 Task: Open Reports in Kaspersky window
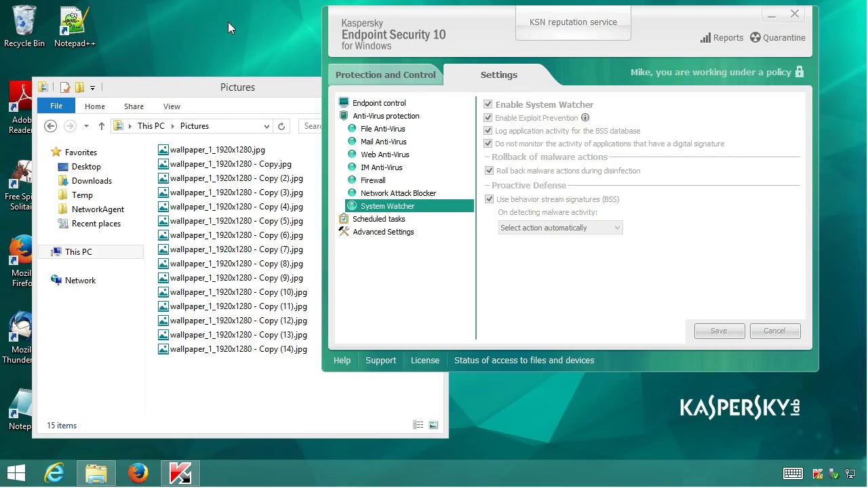(722, 38)
